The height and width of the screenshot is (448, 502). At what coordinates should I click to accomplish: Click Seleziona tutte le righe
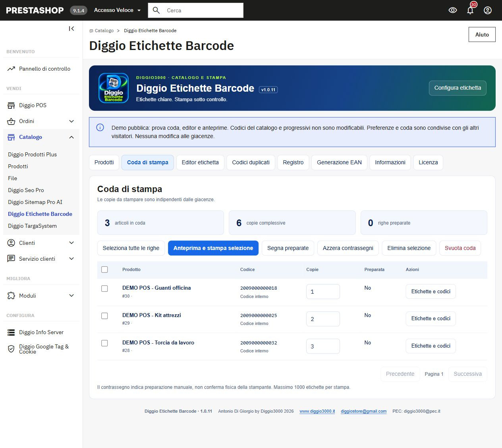tap(131, 248)
